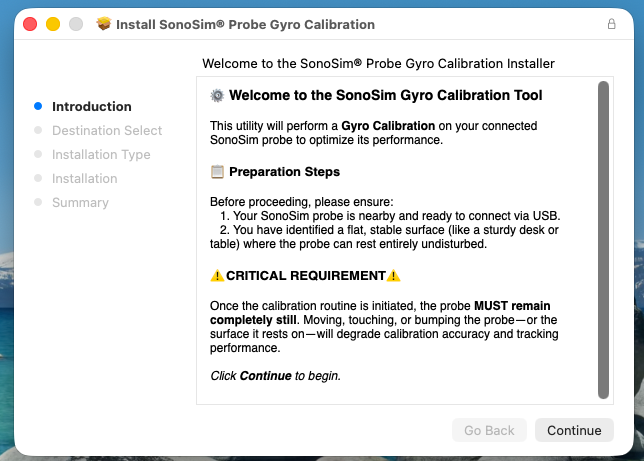Close the installer with the red button
This screenshot has width=644, height=461.
(x=30, y=24)
